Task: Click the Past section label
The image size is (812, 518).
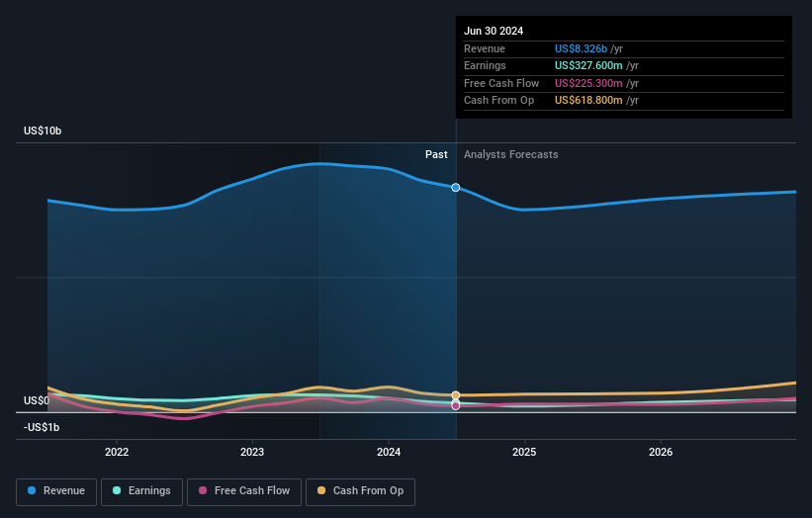Action: (436, 154)
